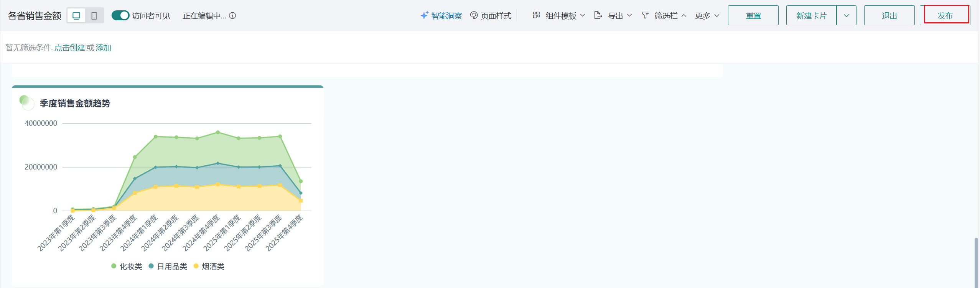Click the 发布 button

tap(945, 16)
